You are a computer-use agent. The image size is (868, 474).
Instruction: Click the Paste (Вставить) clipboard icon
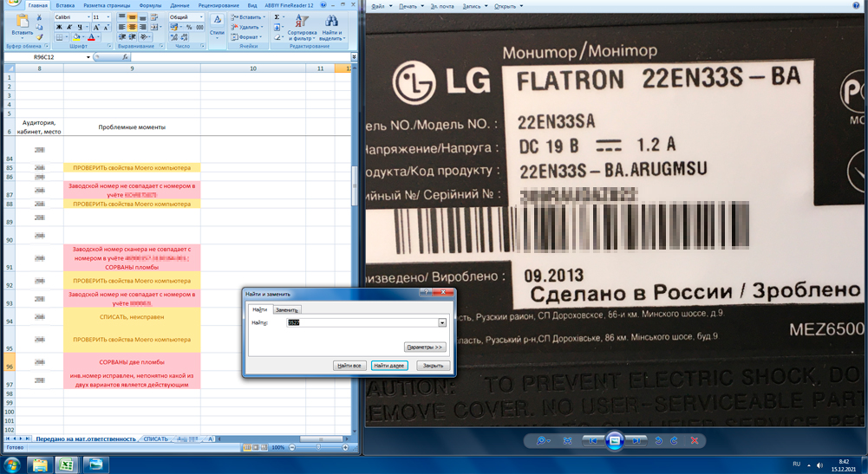[23, 21]
